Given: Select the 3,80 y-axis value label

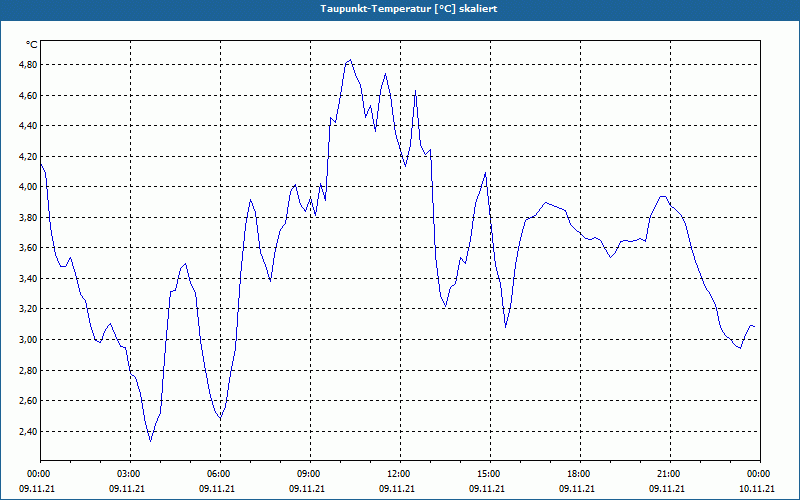Looking at the screenshot, I should pos(29,217).
